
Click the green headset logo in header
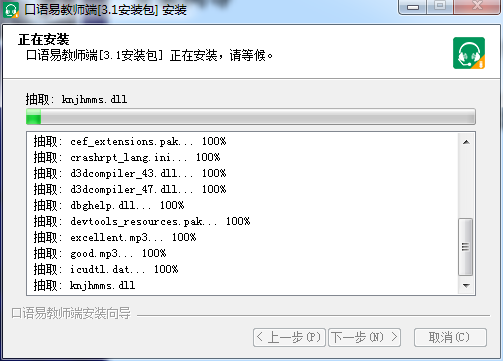pos(469,53)
